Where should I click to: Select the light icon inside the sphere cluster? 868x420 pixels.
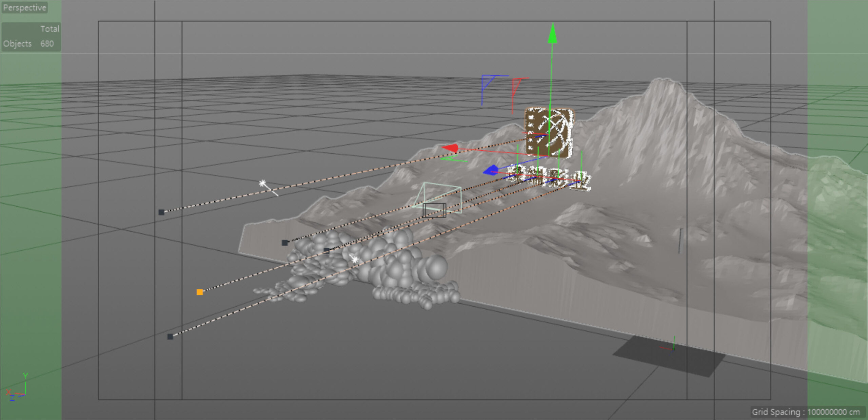[354, 260]
